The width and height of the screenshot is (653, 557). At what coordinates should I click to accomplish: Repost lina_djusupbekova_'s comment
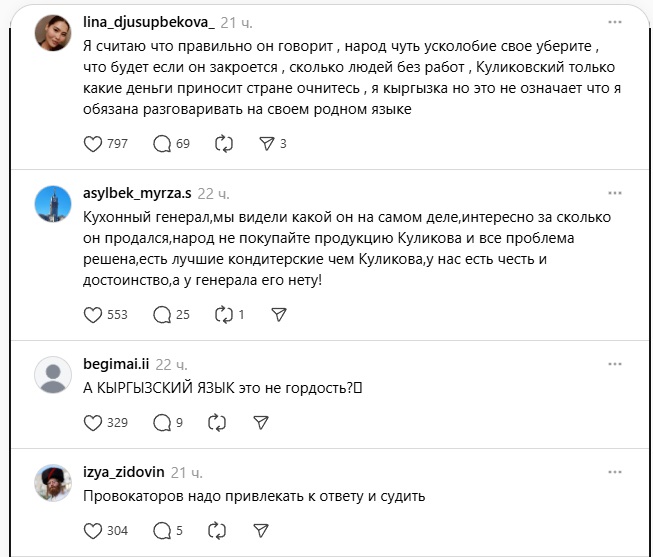click(x=224, y=144)
